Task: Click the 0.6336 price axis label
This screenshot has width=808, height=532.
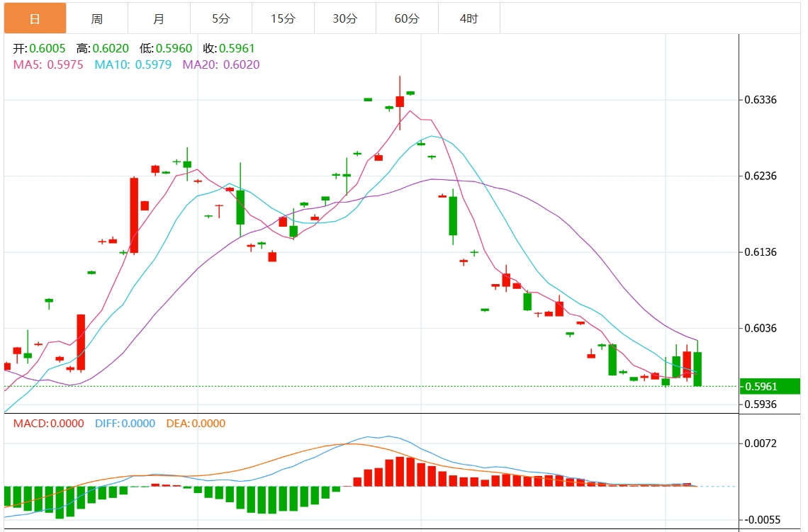Action: (x=760, y=100)
